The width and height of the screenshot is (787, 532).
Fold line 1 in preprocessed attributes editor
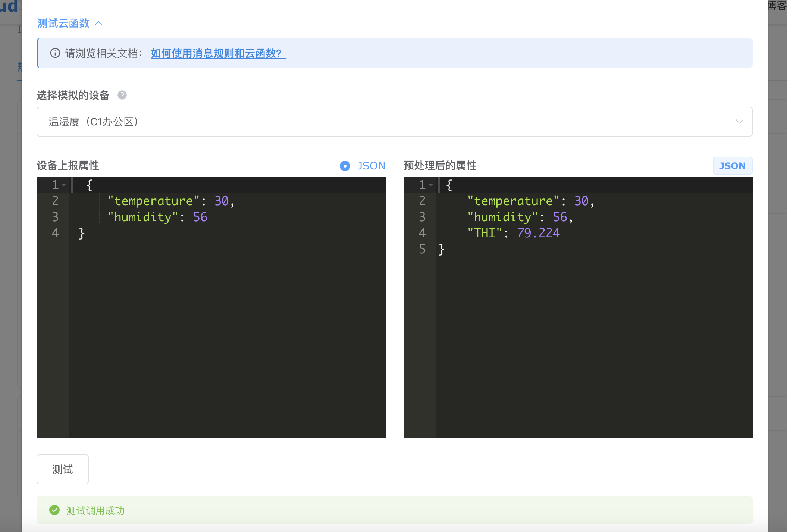pyautogui.click(x=431, y=185)
